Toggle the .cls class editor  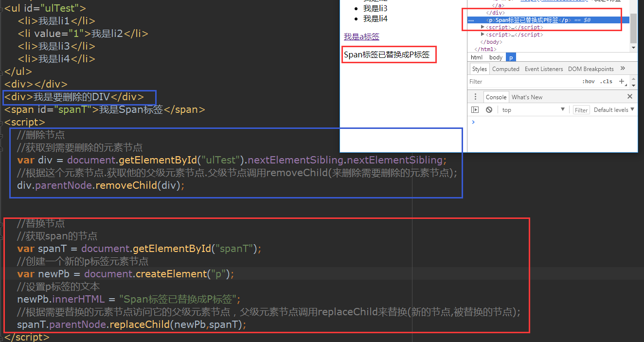(606, 81)
